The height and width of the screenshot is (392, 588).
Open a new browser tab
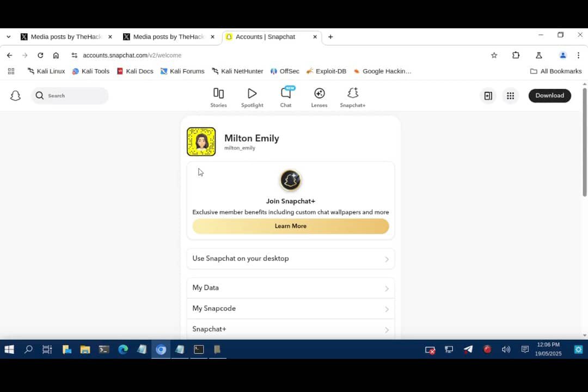[x=330, y=37]
